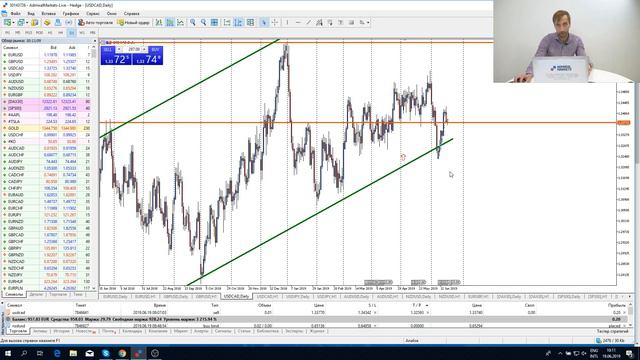Open the История tab in toolbox
Viewport: 640px width, 360px height.
coord(62,331)
